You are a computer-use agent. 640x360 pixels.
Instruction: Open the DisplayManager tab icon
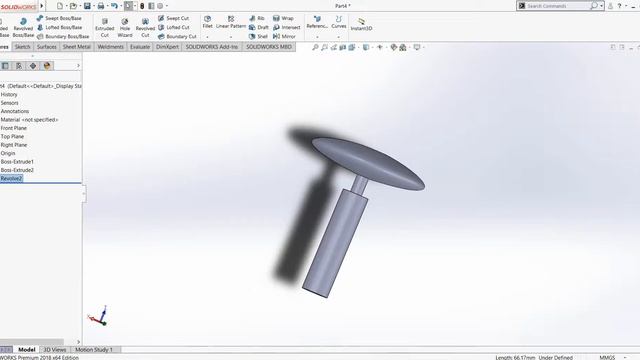47,66
